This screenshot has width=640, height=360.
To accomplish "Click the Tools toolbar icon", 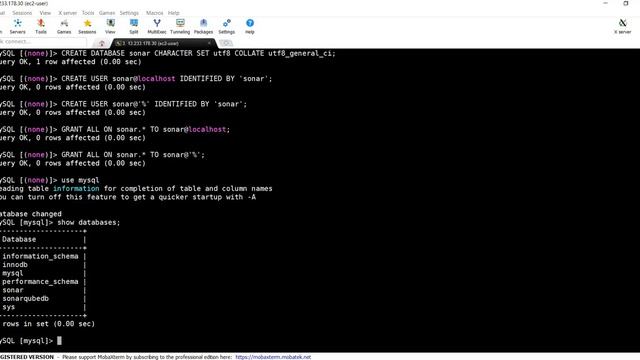I will point(41,26).
